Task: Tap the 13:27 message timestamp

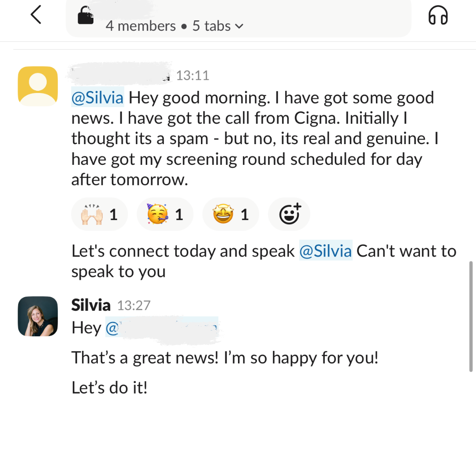Action: pos(134,305)
